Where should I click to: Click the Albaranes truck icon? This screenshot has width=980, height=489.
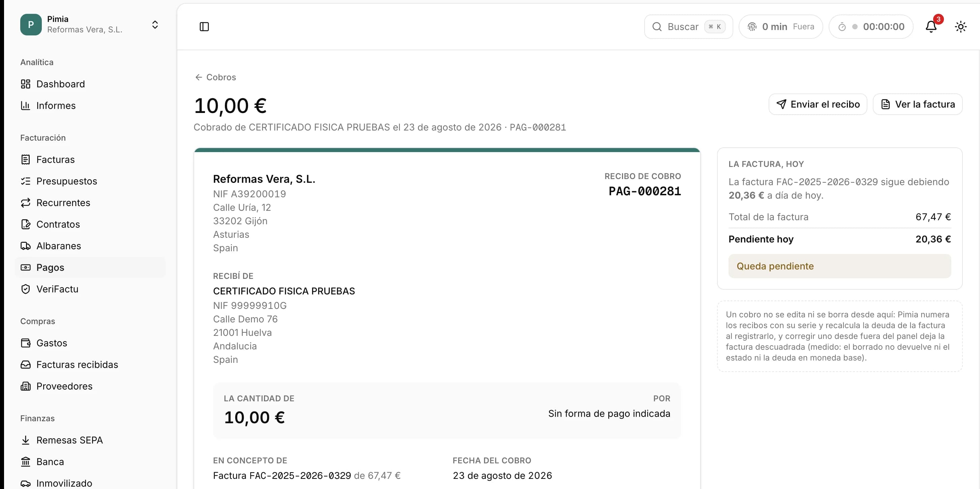(26, 246)
